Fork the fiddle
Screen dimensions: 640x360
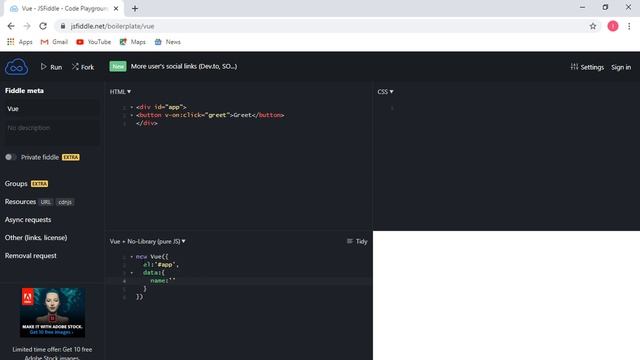coord(83,67)
